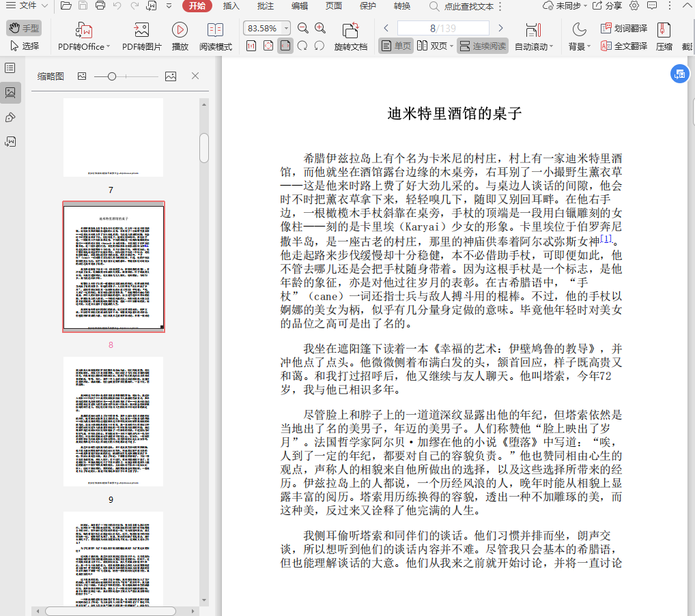Click the zoom out magnifier icon

pyautogui.click(x=302, y=28)
